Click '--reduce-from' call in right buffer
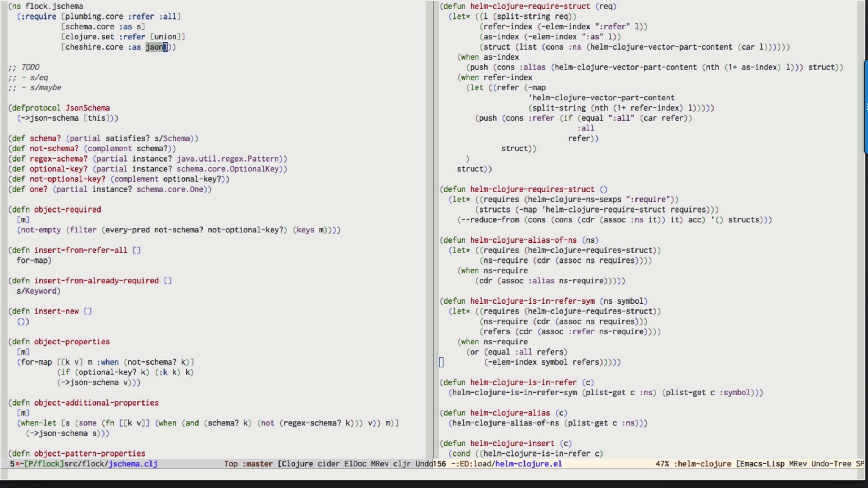The width and height of the screenshot is (868, 488). click(490, 220)
